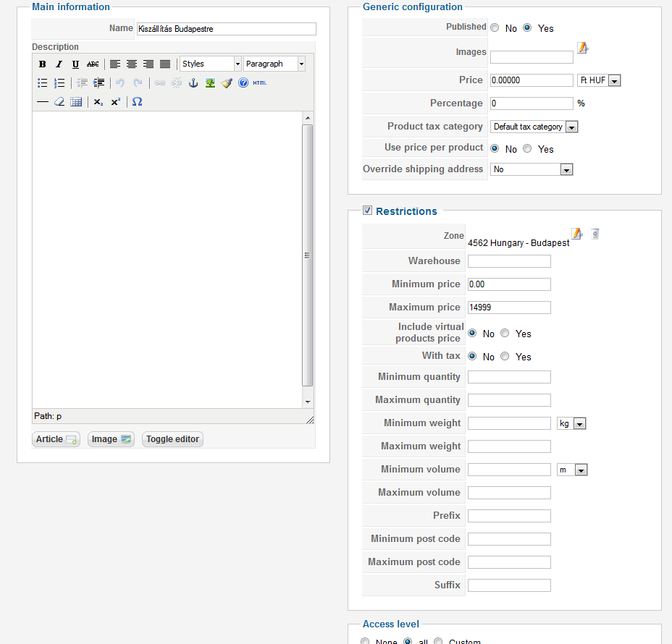The height and width of the screenshot is (644, 672).
Task: Click the description editor scrollbar
Action: [307, 255]
